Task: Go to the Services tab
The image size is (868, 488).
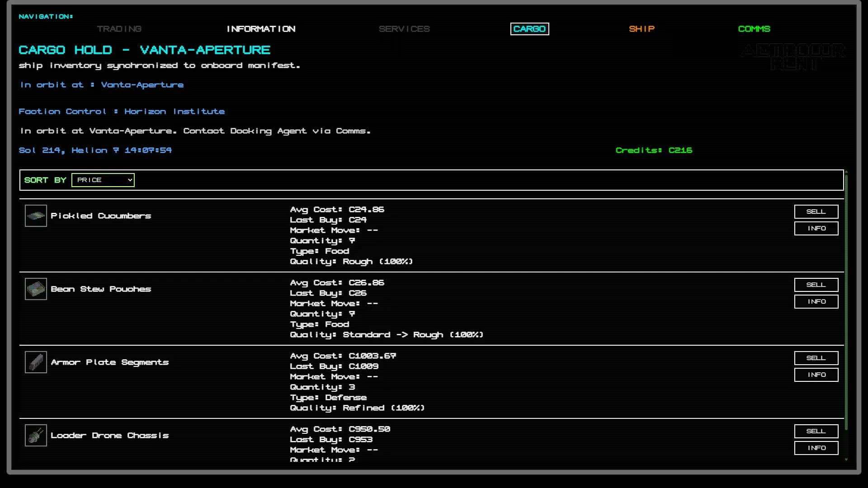Action: tap(404, 29)
